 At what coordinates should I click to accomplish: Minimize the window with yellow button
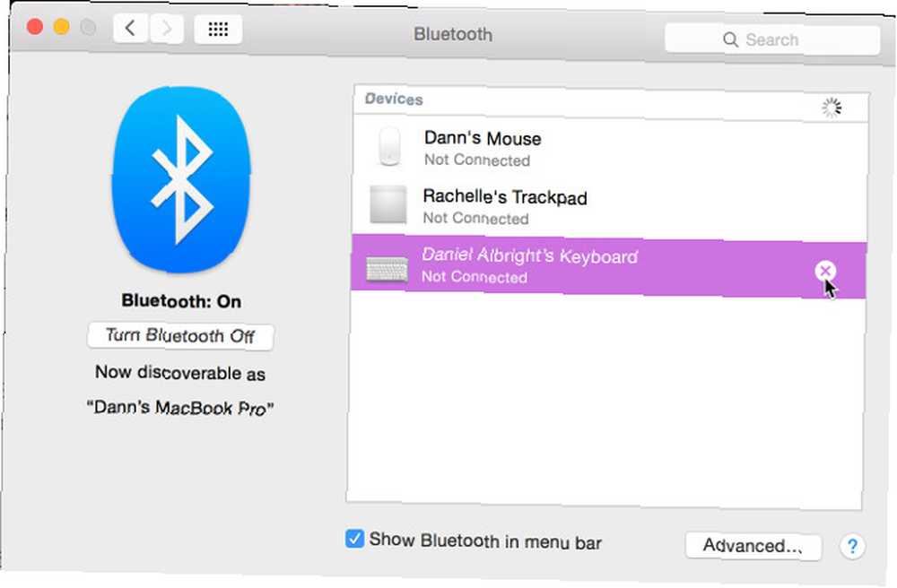[x=61, y=27]
